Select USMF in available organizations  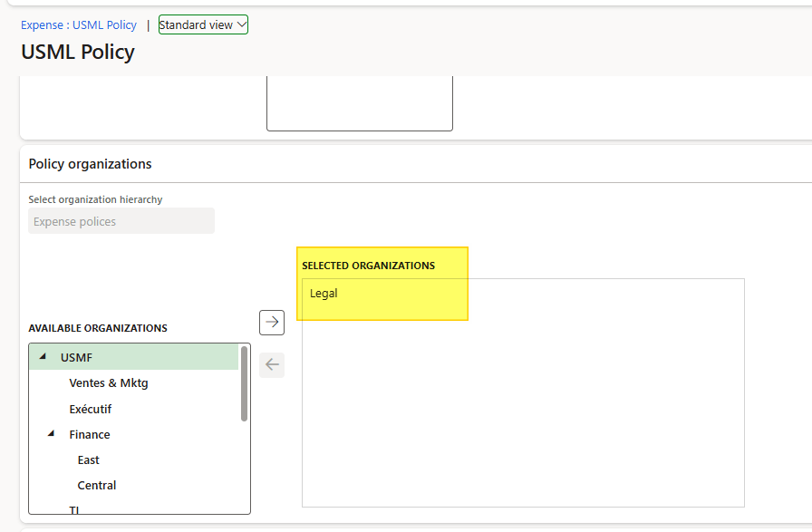pos(77,357)
